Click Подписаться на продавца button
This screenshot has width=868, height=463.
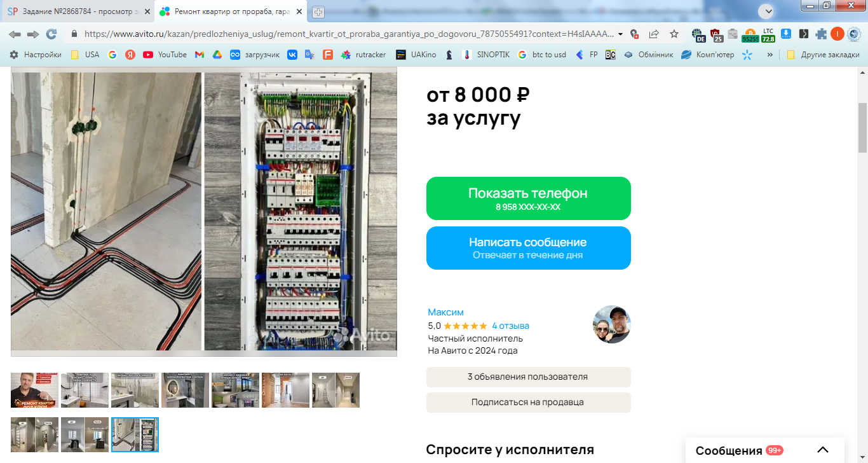(528, 403)
